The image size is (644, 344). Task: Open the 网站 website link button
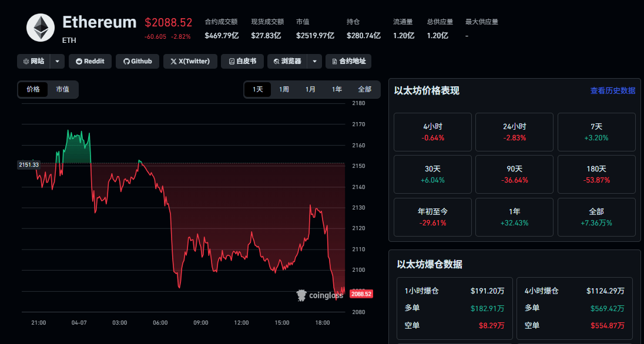pyautogui.click(x=33, y=61)
